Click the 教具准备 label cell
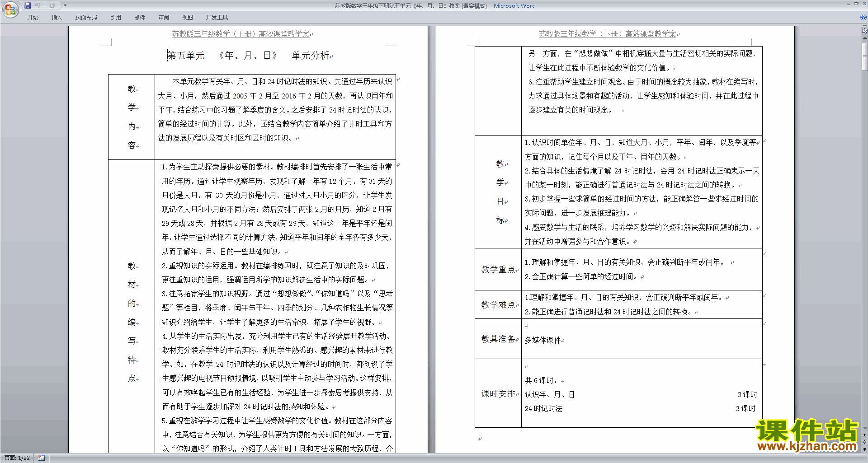This screenshot has width=868, height=463. tap(498, 339)
